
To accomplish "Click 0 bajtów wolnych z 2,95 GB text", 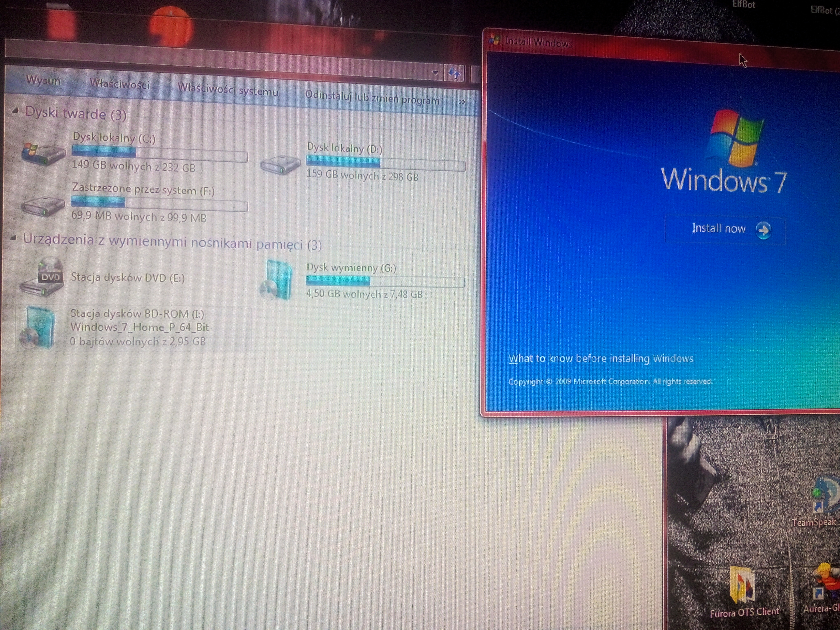I will [137, 341].
